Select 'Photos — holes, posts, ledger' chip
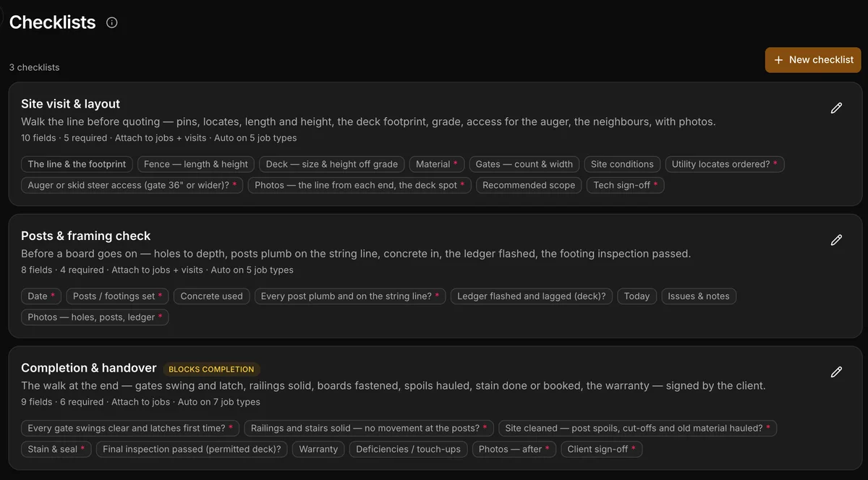 coord(95,317)
